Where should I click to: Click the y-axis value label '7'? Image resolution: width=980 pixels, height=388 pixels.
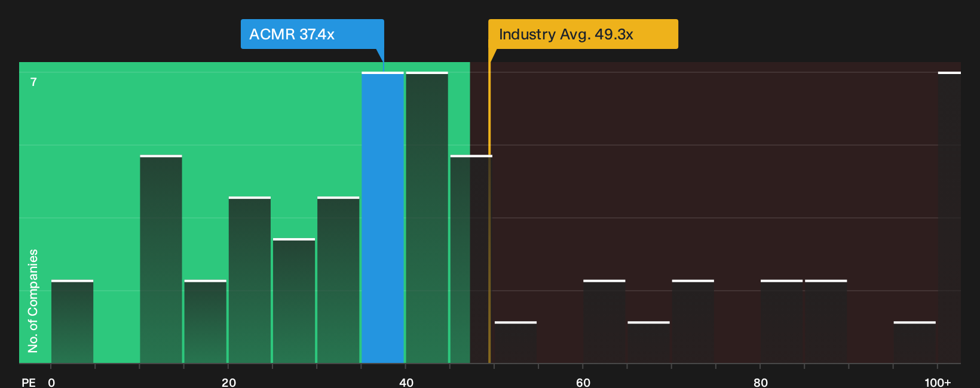click(x=33, y=82)
